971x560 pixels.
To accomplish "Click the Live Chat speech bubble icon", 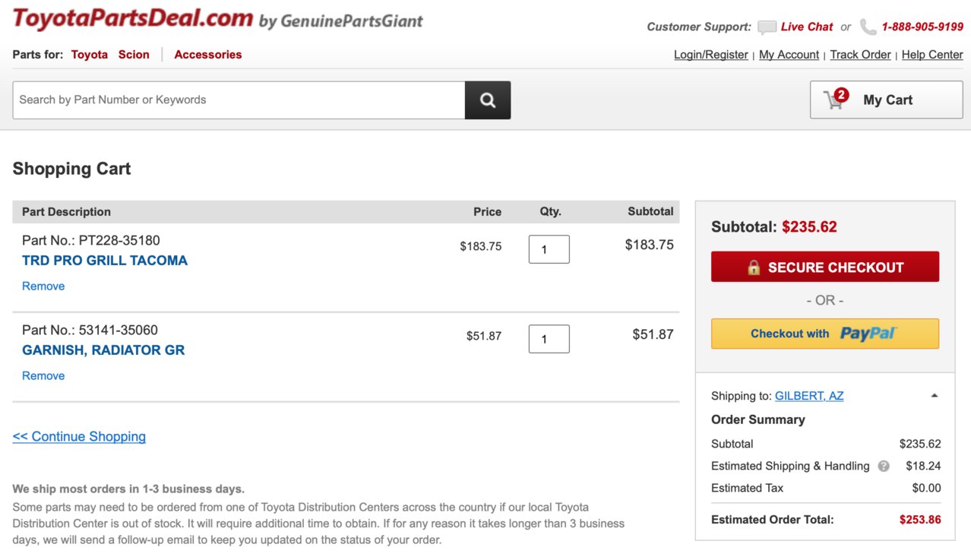I will [767, 27].
